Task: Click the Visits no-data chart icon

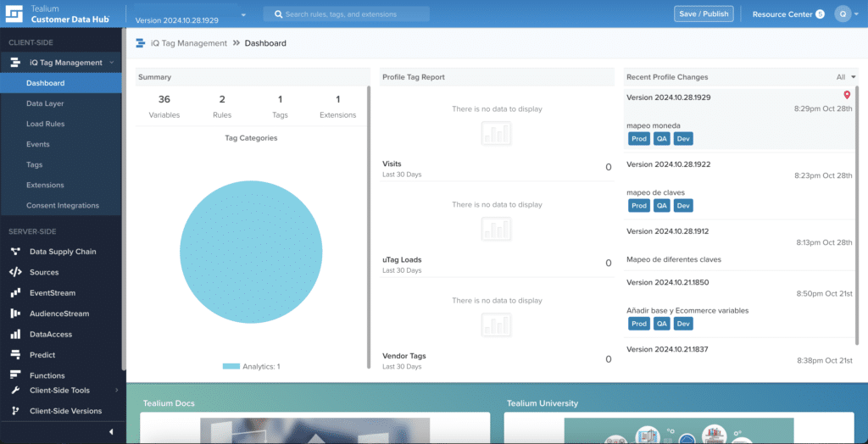Action: click(496, 133)
